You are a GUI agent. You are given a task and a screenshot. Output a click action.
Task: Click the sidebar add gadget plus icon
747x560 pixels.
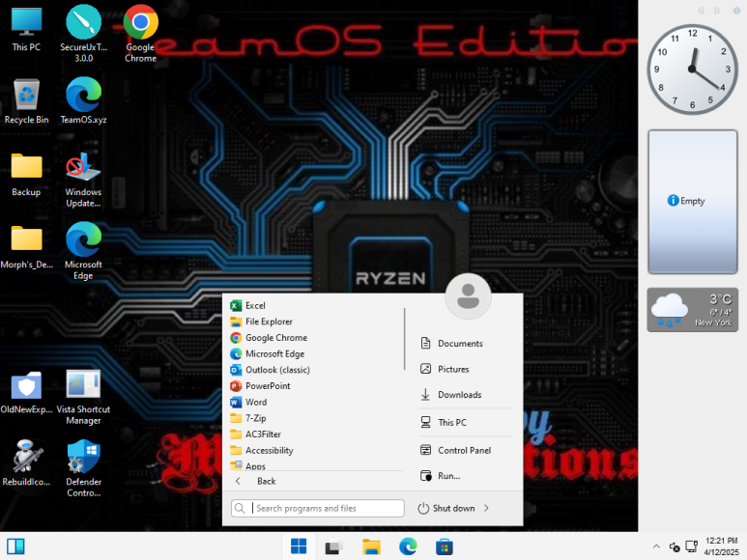point(736,11)
